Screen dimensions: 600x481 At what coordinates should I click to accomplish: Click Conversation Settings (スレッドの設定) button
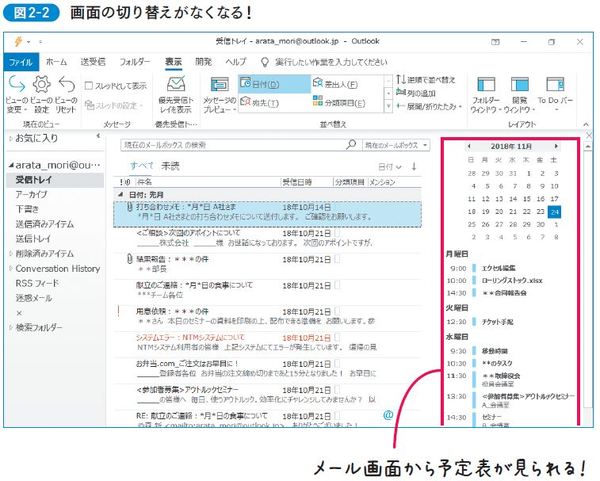[x=114, y=104]
